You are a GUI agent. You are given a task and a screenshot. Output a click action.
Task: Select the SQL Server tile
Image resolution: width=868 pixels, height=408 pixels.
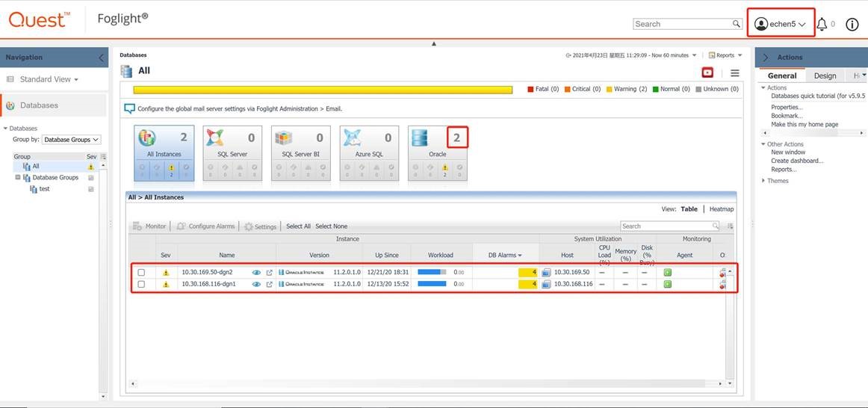(232, 153)
